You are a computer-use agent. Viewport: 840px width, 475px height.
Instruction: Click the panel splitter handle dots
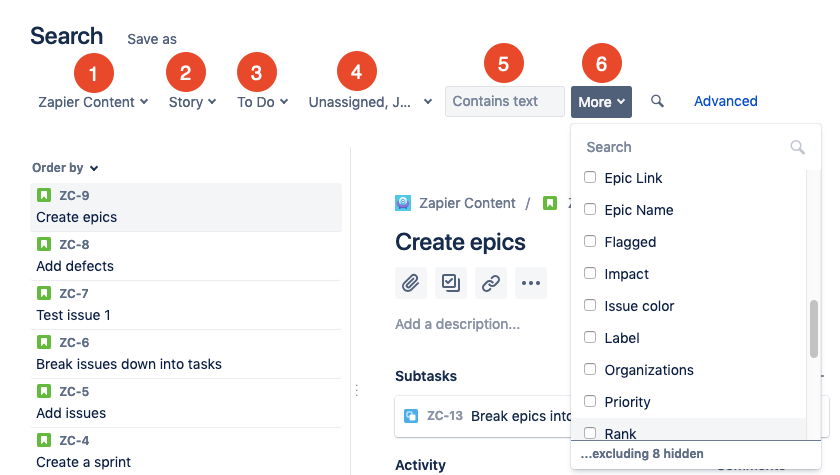click(357, 390)
